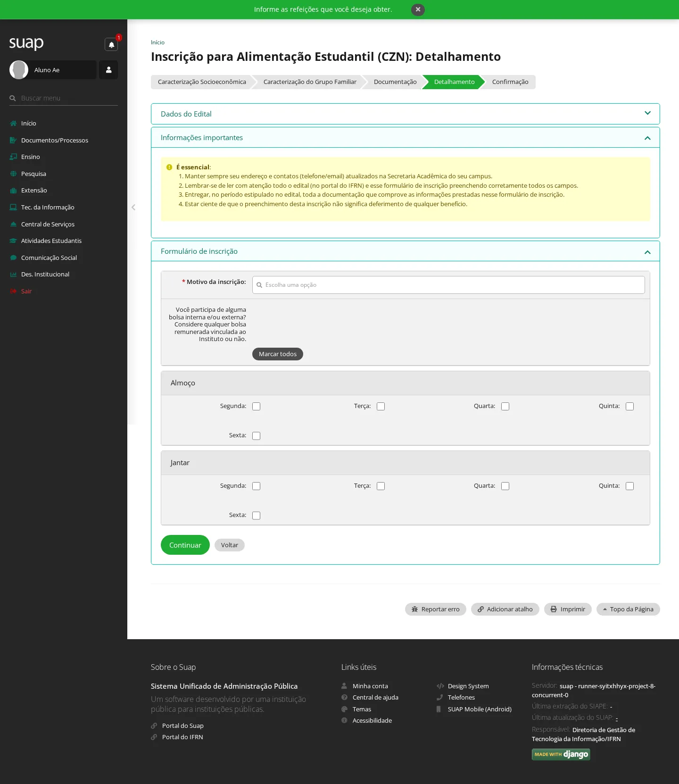Click the Central de Serviços icon
679x784 pixels.
click(13, 224)
